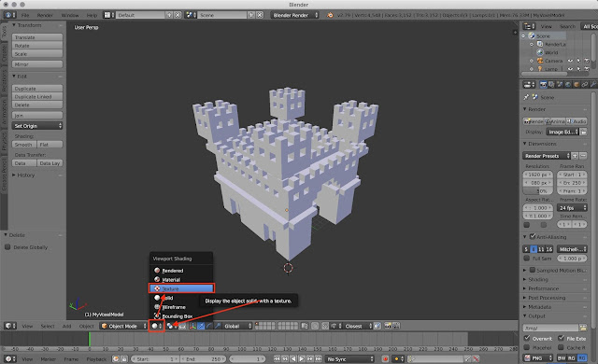Select Rendered in Viewport Shading menu

[180, 271]
